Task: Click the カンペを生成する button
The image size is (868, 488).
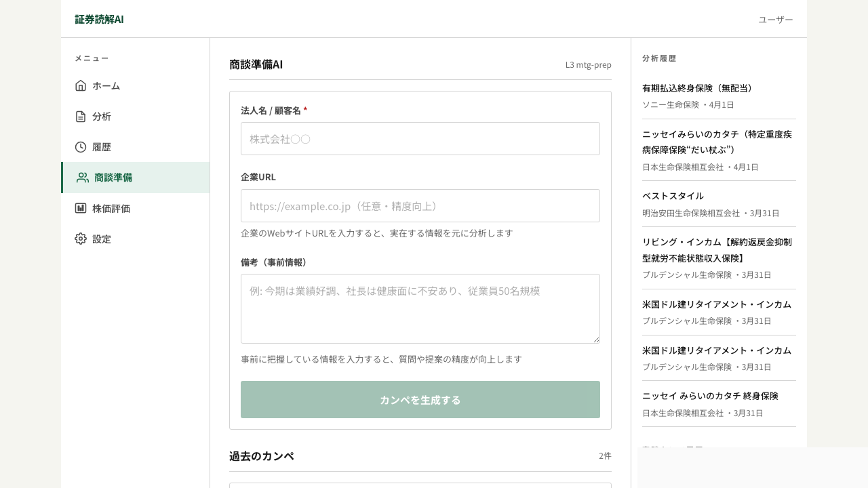Action: (420, 400)
